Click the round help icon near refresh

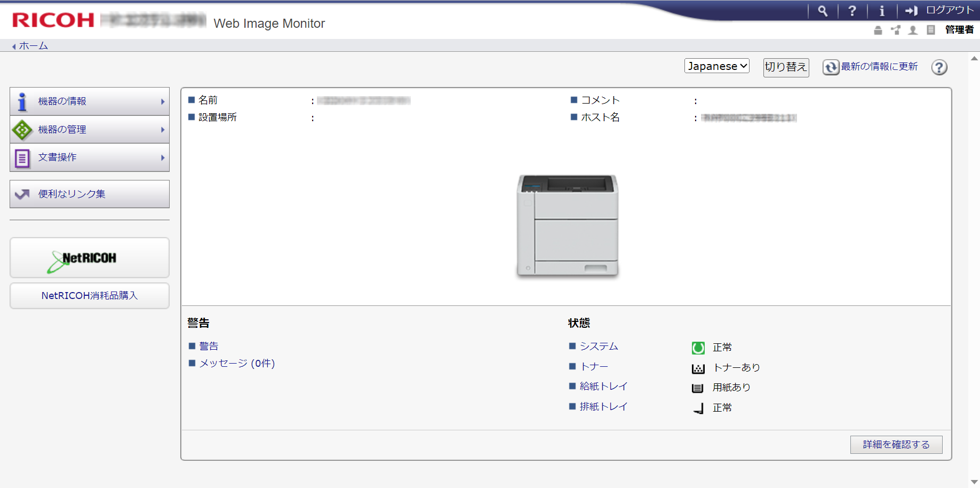[939, 67]
